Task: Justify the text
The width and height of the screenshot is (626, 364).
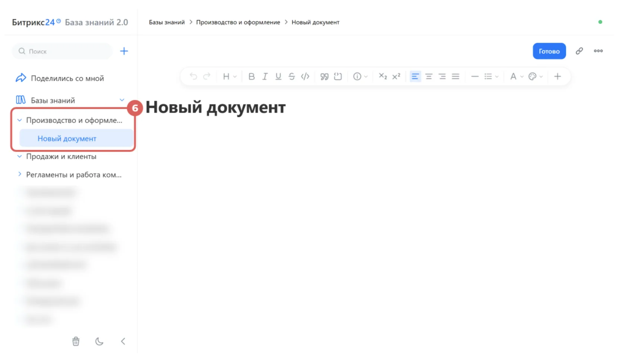Action: 455,76
